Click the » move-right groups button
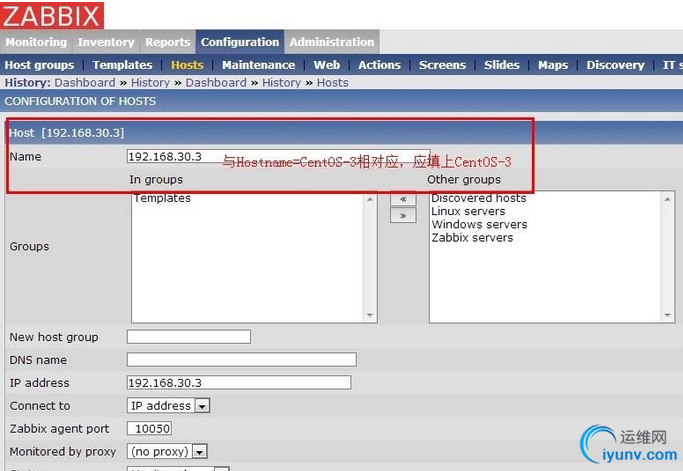 point(403,215)
